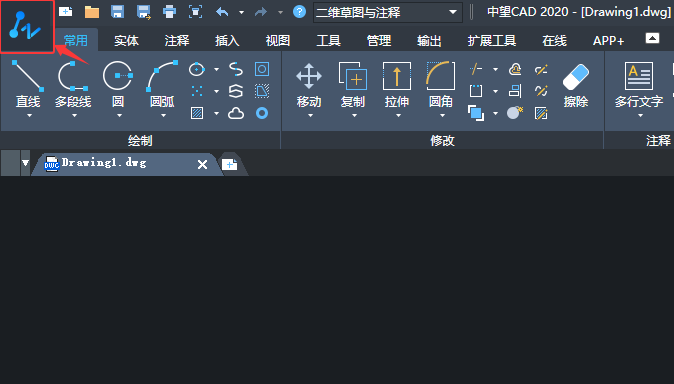Image resolution: width=674 pixels, height=384 pixels.
Task: Open the 在线 ribbon tab
Action: pos(554,40)
